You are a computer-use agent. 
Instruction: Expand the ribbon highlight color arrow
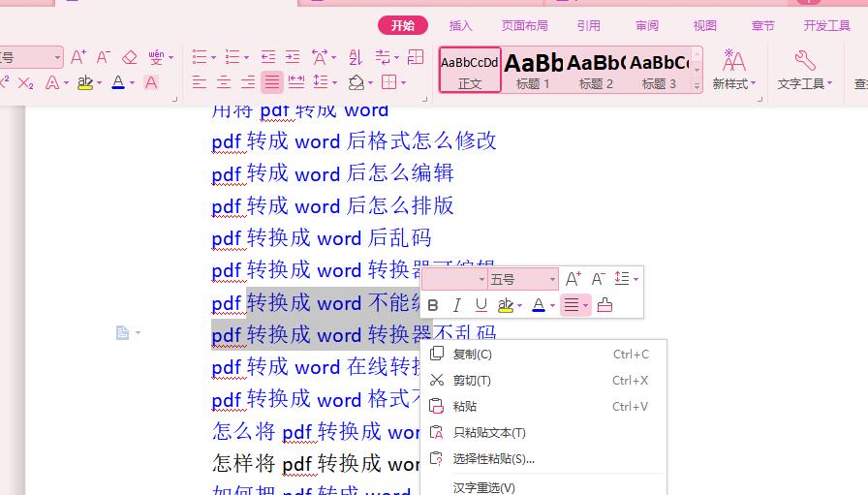[99, 83]
